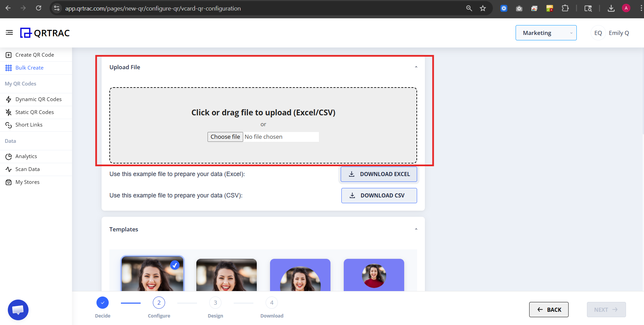Click the Scan Data waveform icon
644x325 pixels.
[x=8, y=169]
